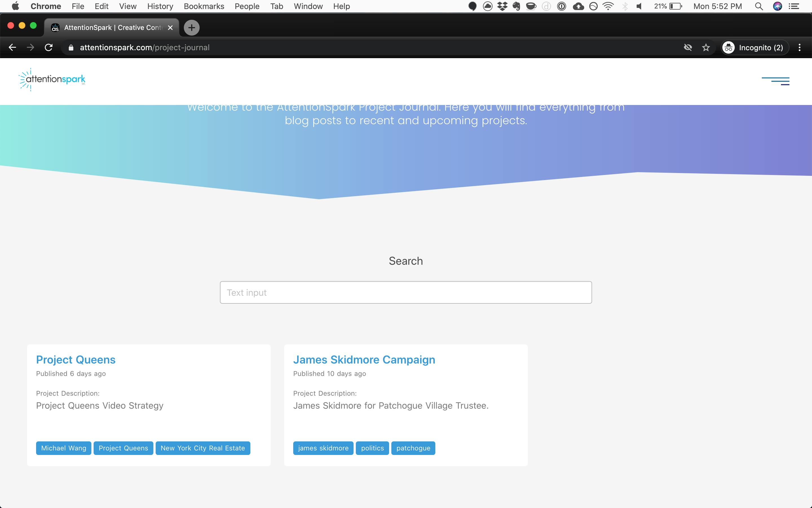
Task: Open the Help menu
Action: tap(342, 6)
